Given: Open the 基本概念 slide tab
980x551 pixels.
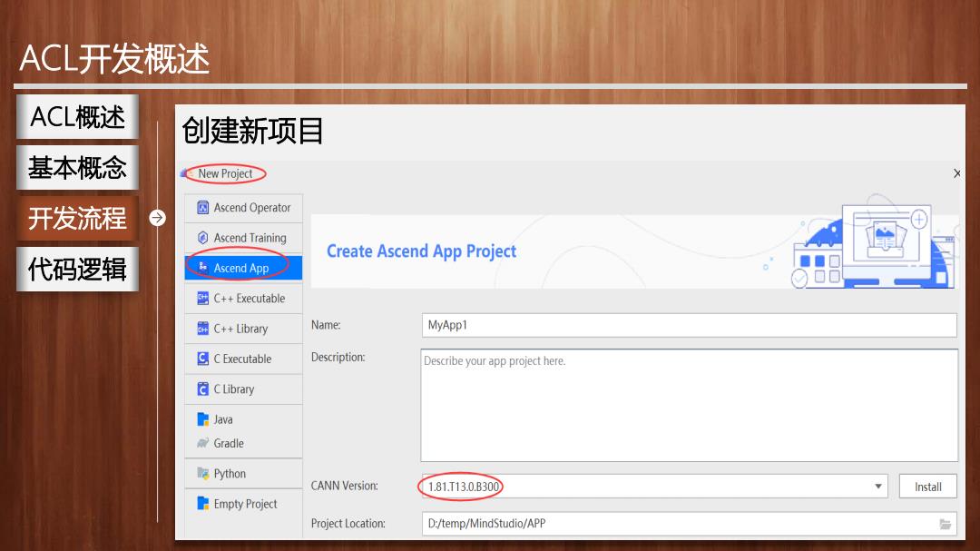Looking at the screenshot, I should click(77, 168).
